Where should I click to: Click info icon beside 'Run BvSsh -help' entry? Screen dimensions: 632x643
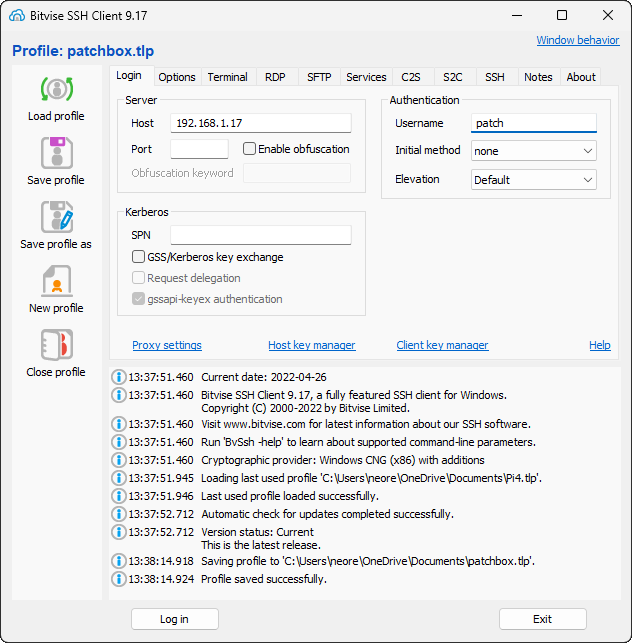click(x=119, y=442)
